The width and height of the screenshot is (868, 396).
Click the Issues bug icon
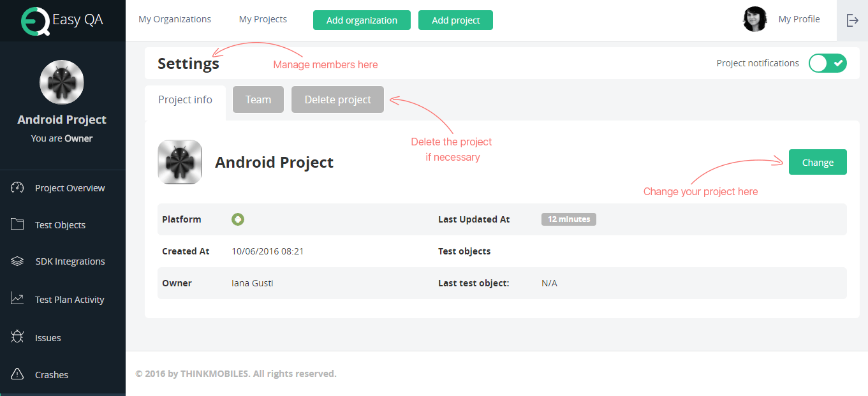coord(17,337)
